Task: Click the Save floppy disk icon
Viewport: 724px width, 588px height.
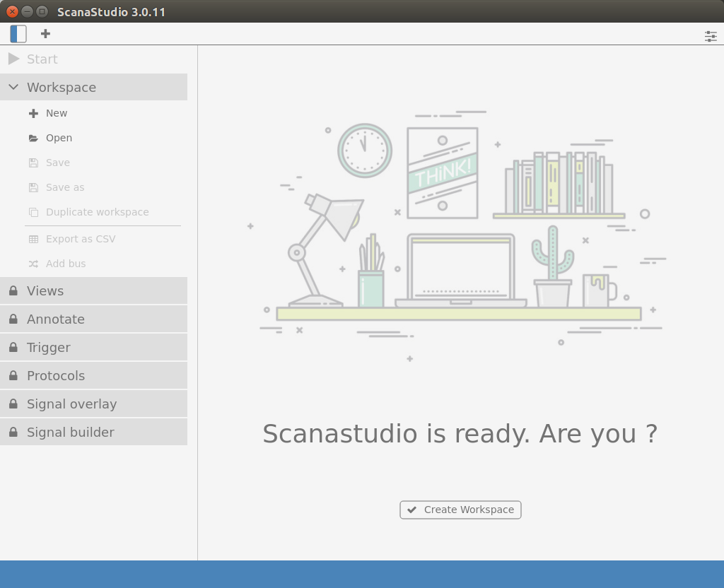Action: (x=33, y=163)
